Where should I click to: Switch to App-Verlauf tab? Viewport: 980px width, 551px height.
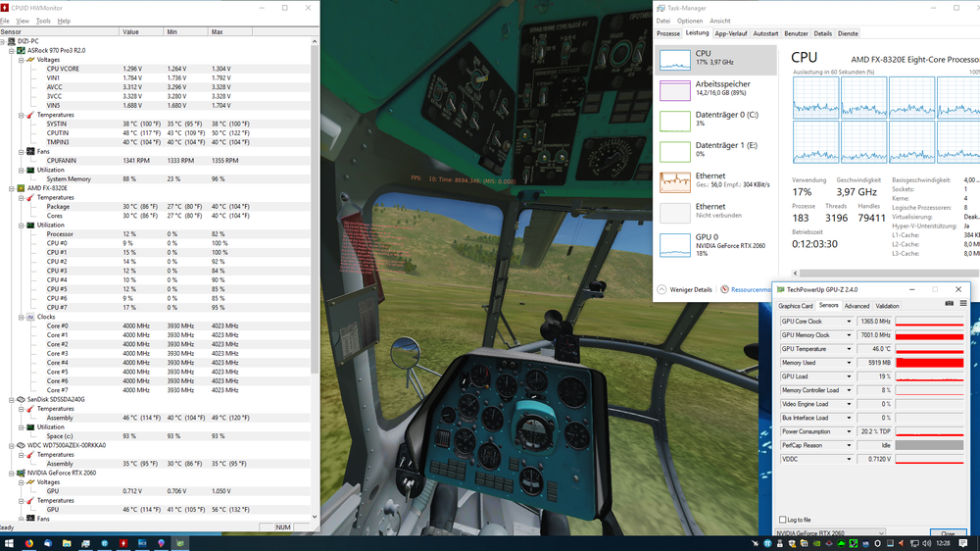731,33
